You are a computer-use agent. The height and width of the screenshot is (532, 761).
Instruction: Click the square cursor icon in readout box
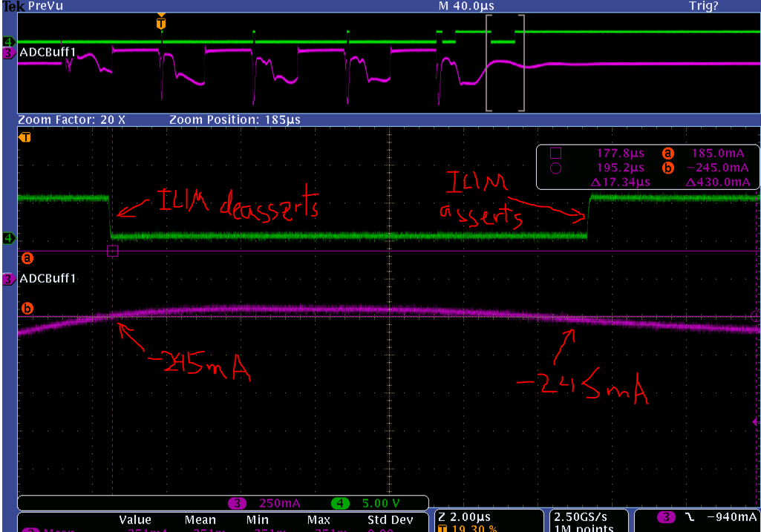(x=555, y=154)
